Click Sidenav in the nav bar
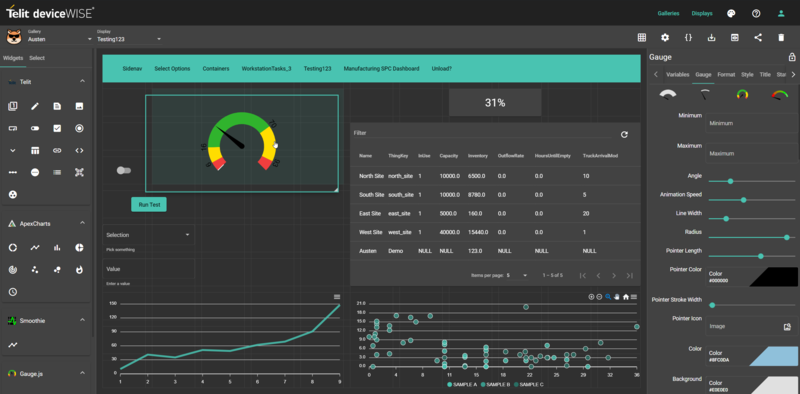Screen dimensions: 800x394 click(132, 68)
